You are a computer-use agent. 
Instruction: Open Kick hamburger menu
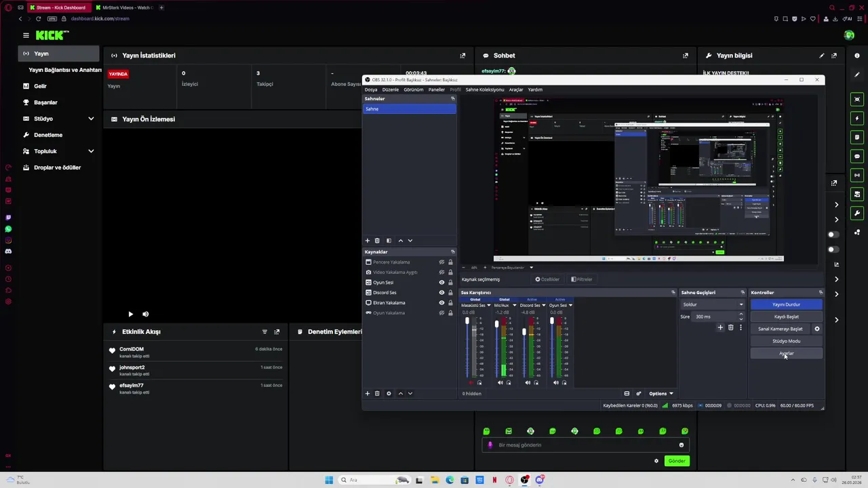pyautogui.click(x=26, y=35)
